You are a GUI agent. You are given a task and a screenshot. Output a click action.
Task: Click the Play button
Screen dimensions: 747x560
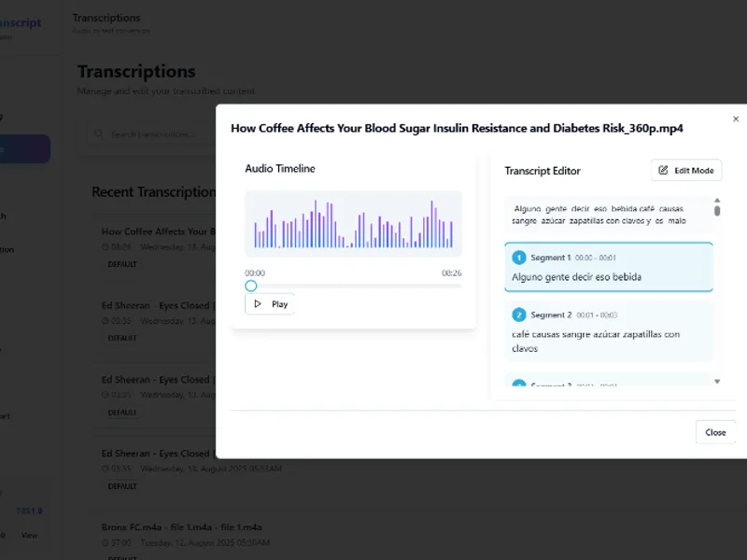coord(270,304)
